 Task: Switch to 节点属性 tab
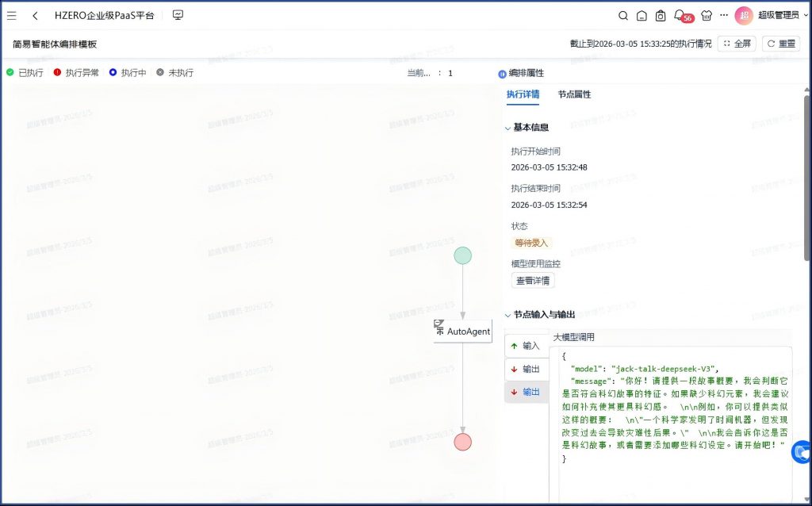[574, 94]
